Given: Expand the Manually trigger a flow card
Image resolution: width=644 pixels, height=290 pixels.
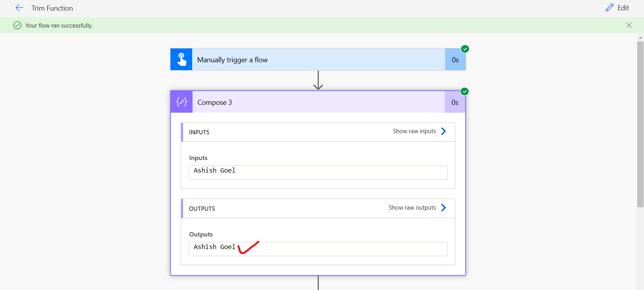Looking at the screenshot, I should pos(316,59).
